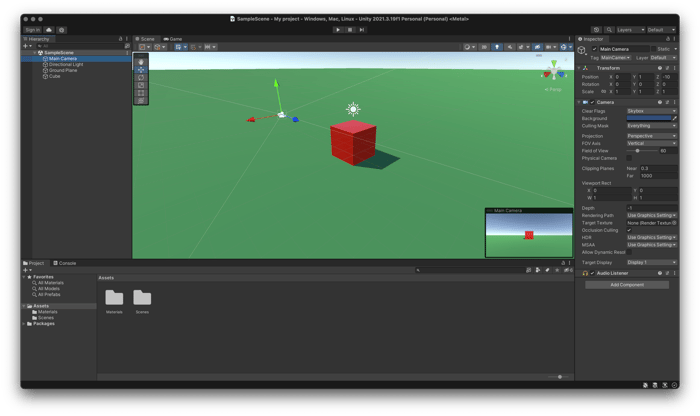Select Directional Light in Hierarchy

coord(65,64)
